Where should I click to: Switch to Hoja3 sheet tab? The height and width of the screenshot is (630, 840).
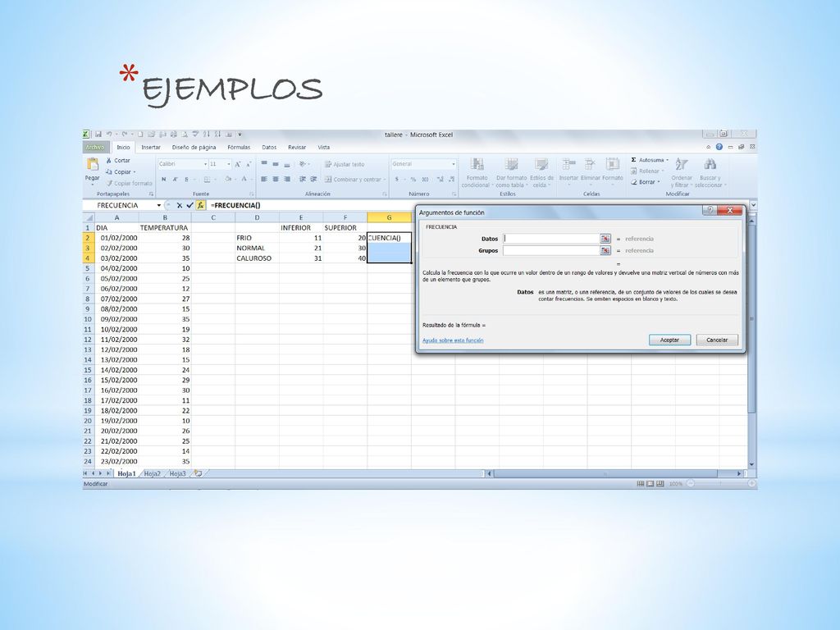[x=177, y=473]
